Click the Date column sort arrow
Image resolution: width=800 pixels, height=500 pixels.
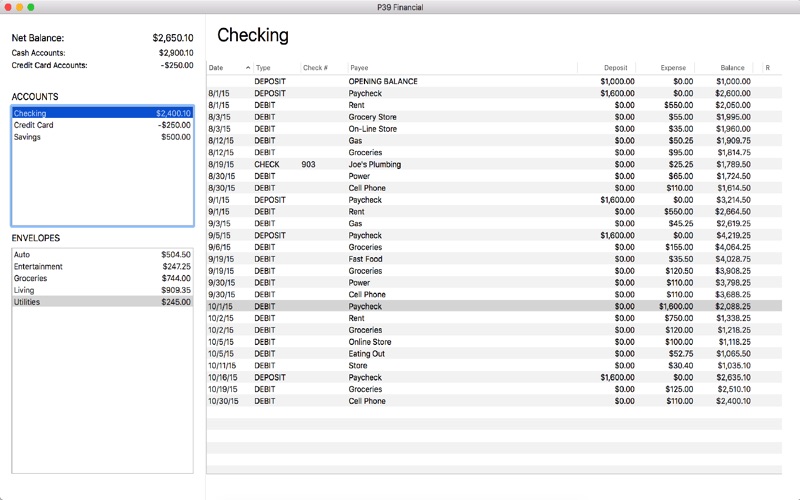tap(248, 68)
